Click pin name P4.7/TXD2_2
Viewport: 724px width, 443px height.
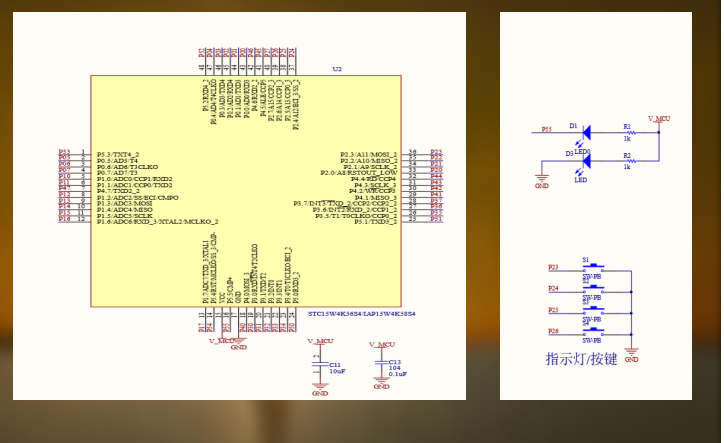pos(118,191)
